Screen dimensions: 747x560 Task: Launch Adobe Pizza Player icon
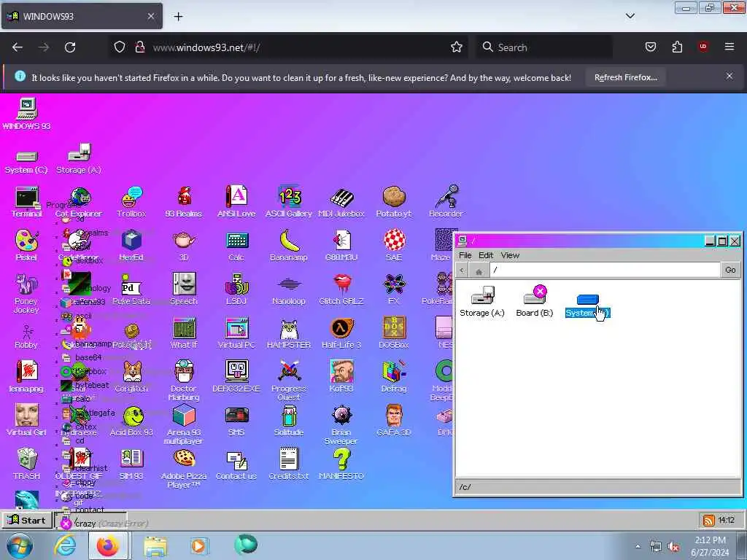(x=184, y=469)
